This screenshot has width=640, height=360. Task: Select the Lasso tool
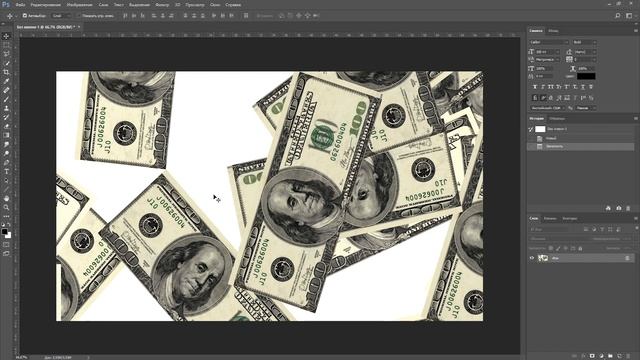pyautogui.click(x=6, y=54)
